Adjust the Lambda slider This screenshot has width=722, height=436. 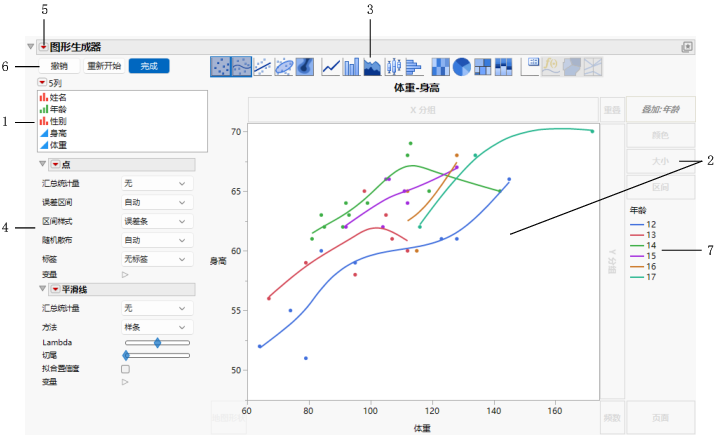click(157, 343)
